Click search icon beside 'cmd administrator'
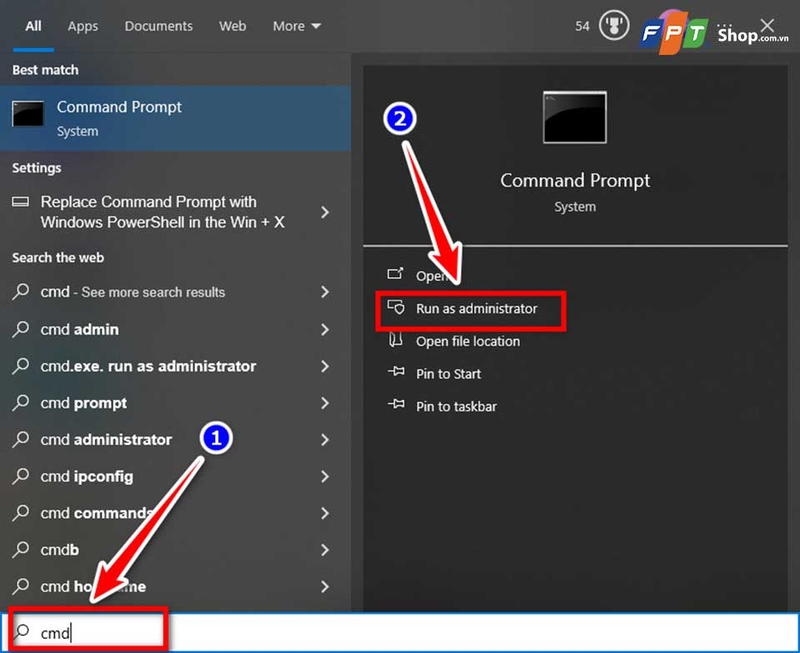 20,439
